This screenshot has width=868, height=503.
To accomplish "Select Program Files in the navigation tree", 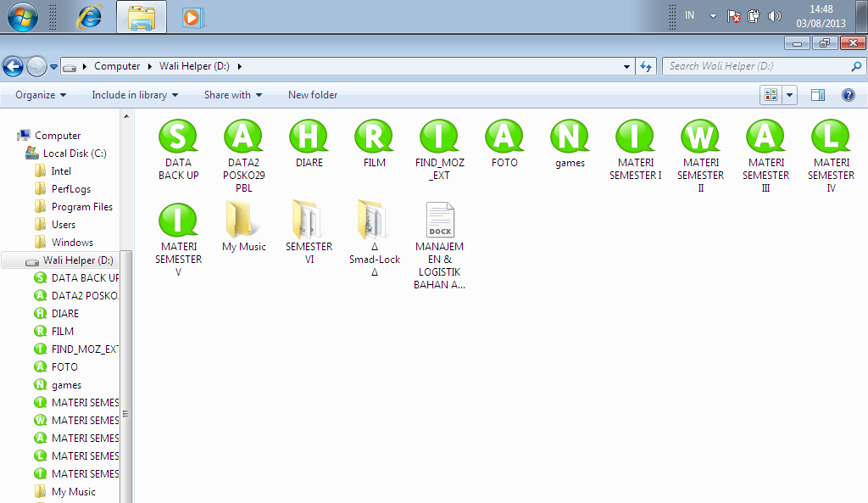I will (x=81, y=207).
